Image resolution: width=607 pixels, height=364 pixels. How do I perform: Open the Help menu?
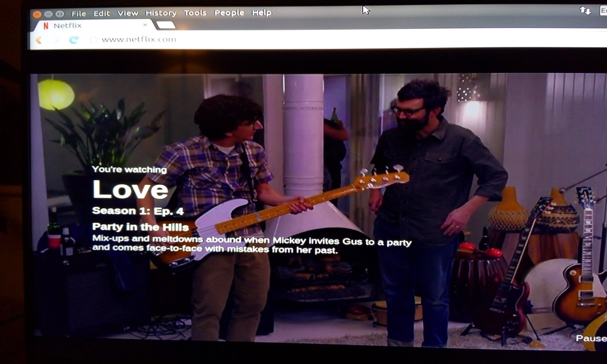click(261, 13)
